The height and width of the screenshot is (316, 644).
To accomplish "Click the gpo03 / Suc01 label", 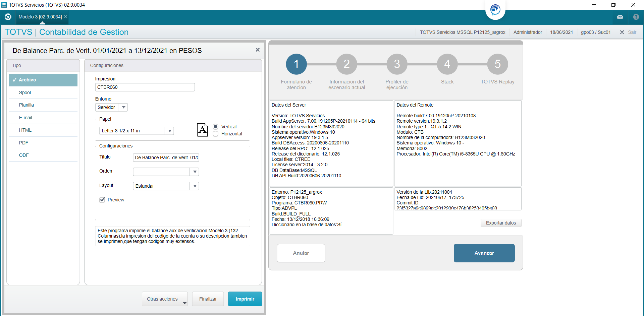I will (x=596, y=32).
